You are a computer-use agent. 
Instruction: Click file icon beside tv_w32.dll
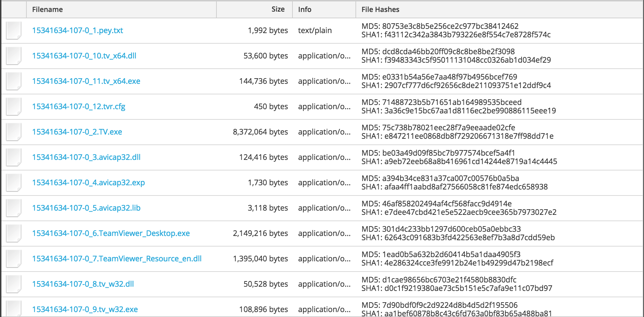pyautogui.click(x=14, y=284)
